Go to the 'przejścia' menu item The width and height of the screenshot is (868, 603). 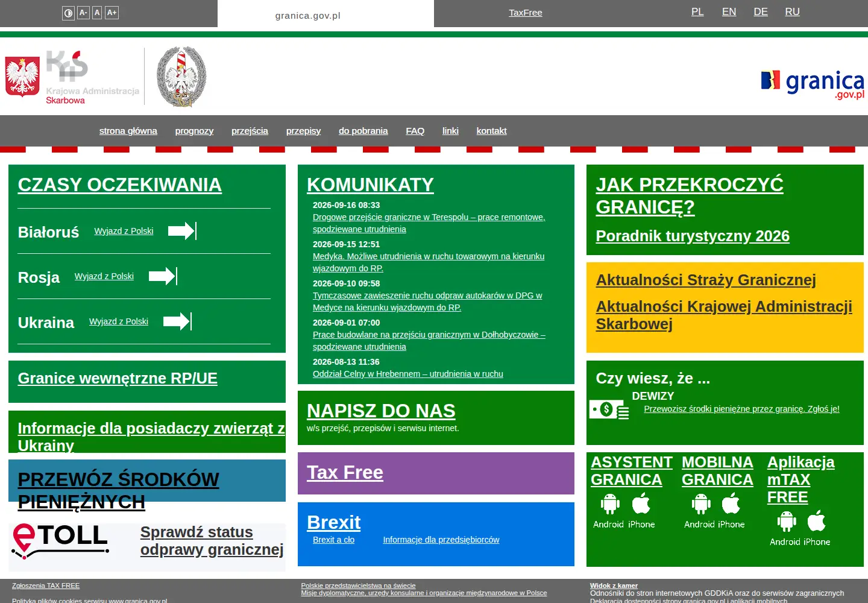[x=250, y=131]
